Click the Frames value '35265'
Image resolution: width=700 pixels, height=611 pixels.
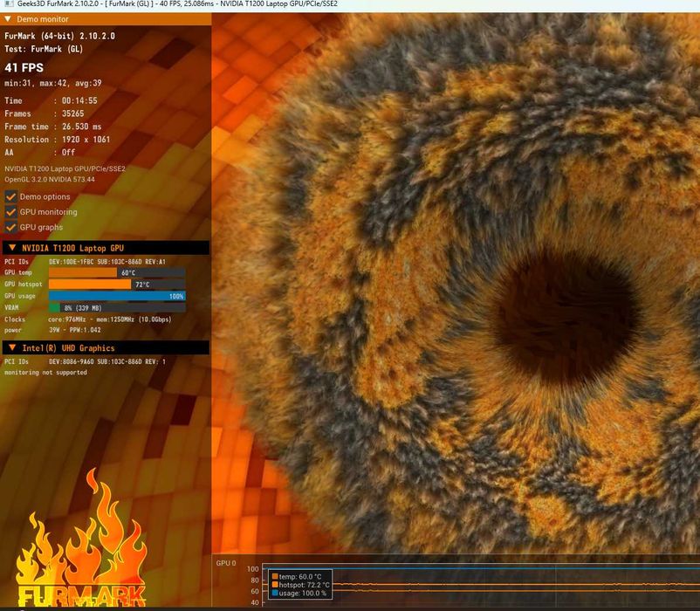click(x=72, y=113)
